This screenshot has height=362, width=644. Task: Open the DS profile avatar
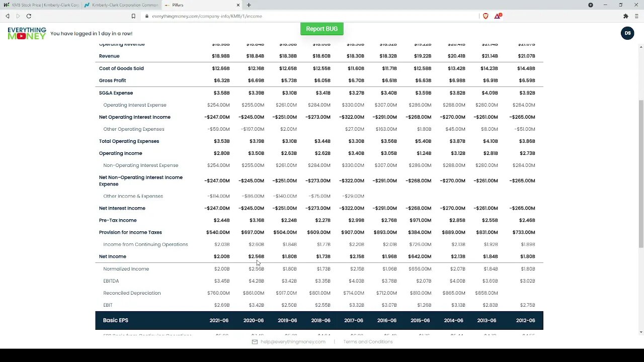[627, 33]
